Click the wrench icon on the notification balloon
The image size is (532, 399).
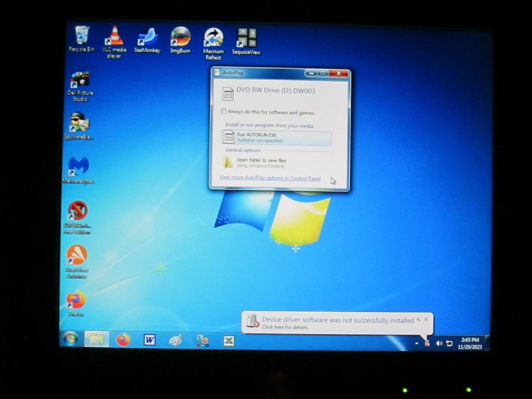click(x=419, y=319)
